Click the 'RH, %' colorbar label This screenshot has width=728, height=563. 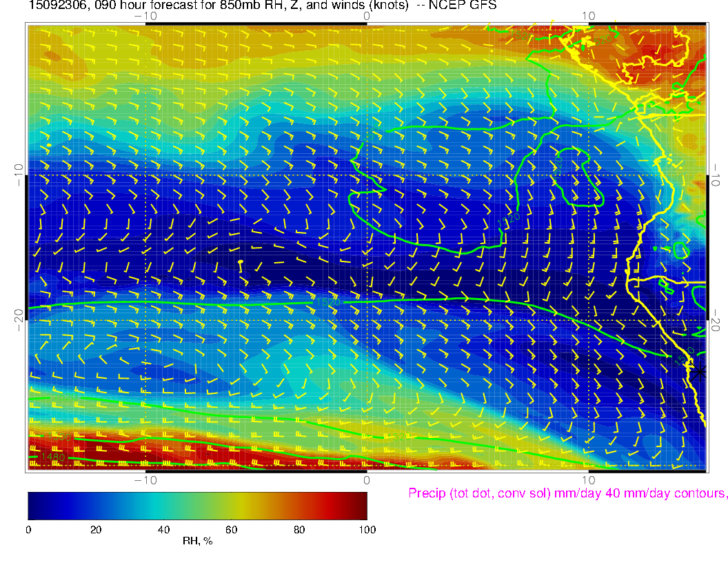tap(197, 542)
